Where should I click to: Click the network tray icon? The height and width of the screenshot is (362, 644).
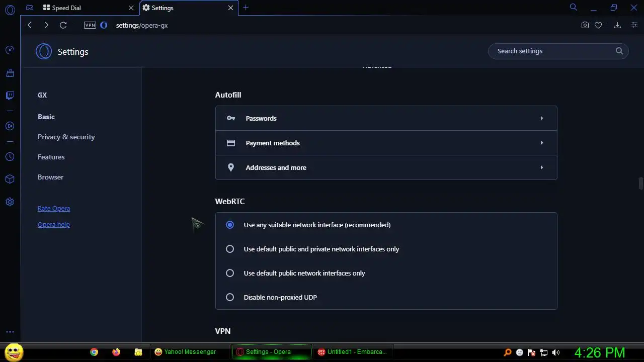pyautogui.click(x=544, y=352)
